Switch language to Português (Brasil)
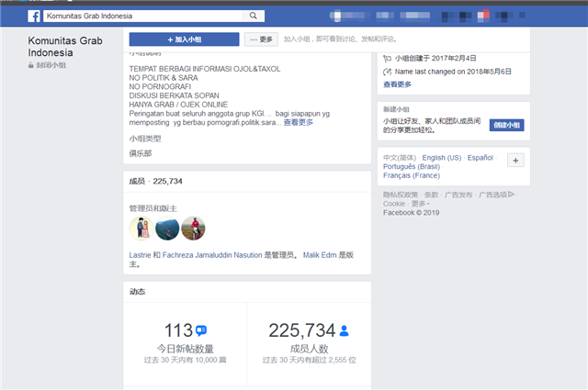 [x=412, y=166]
